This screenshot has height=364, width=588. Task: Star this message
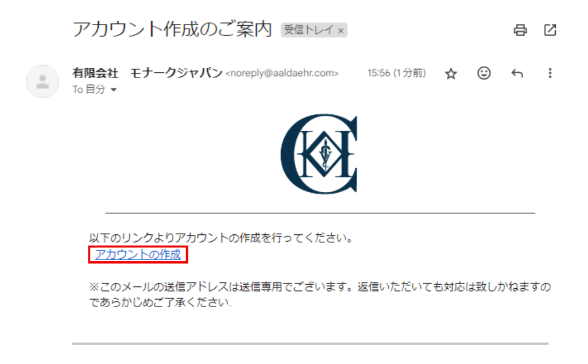(x=451, y=73)
